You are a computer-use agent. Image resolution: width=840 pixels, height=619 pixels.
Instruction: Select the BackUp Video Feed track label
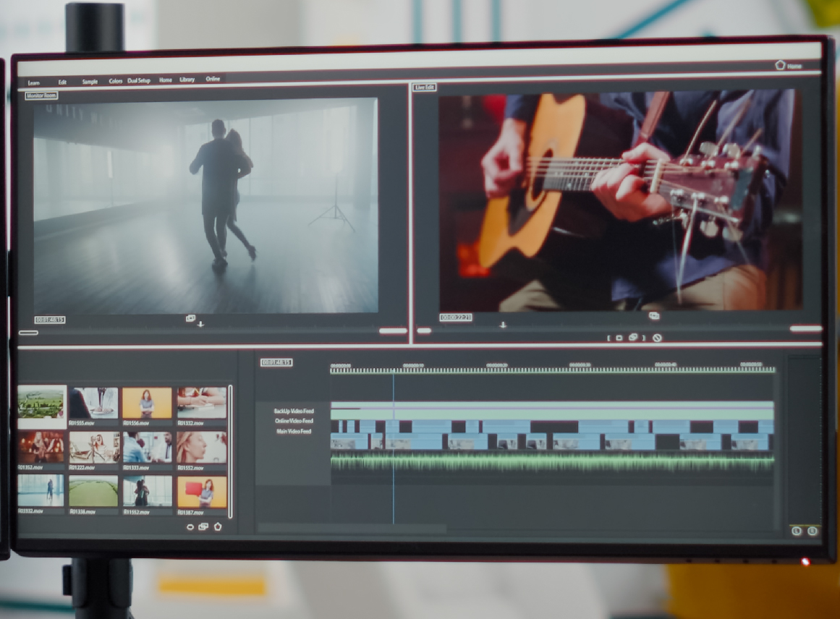click(x=293, y=411)
